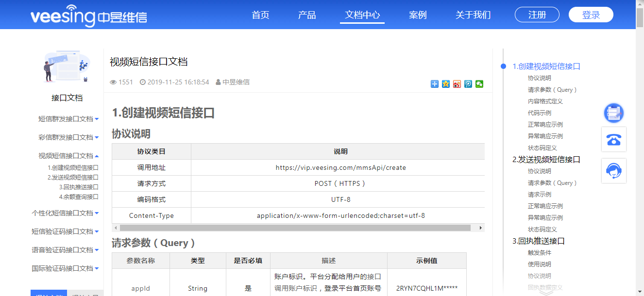Viewport: 644px width, 296px height.
Task: Click the author name 中昱维信
Action: [236, 82]
